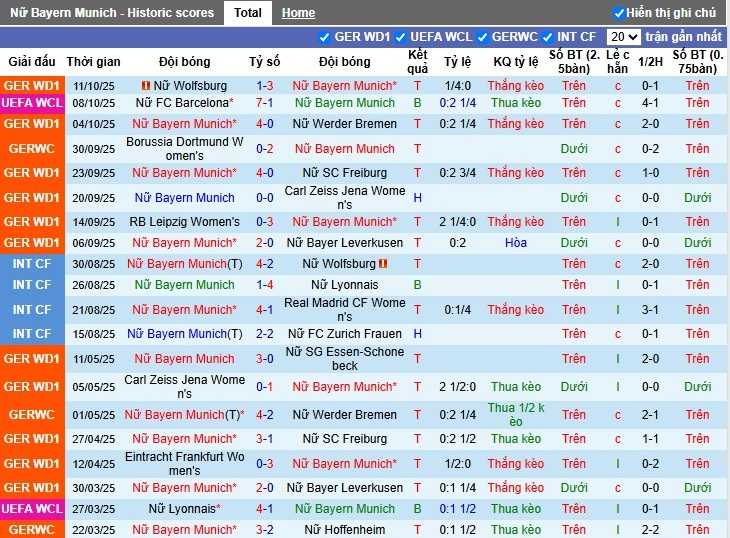Click the 2 1/4:0 odds on 14/09/25
Viewport: 730px width, 538px height.
pyautogui.click(x=457, y=222)
